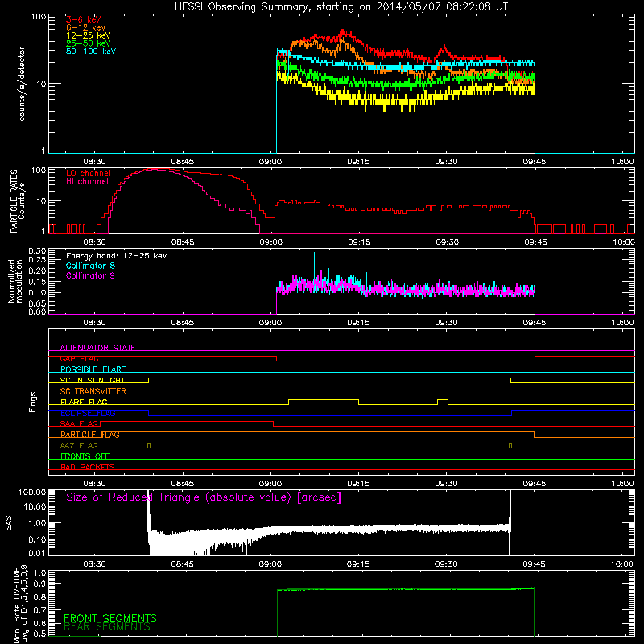Image resolution: width=644 pixels, height=644 pixels.
Task: Click the 09:15 tick label under top plot
Action: (358, 162)
